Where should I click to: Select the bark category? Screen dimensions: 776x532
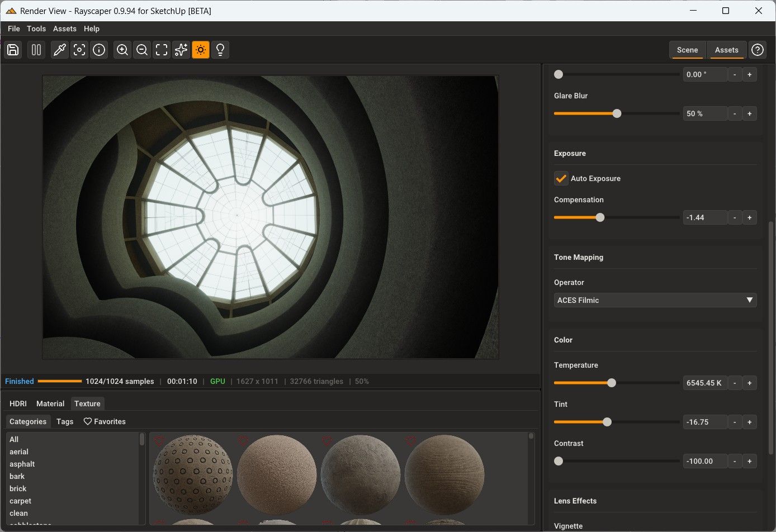pyautogui.click(x=73, y=476)
